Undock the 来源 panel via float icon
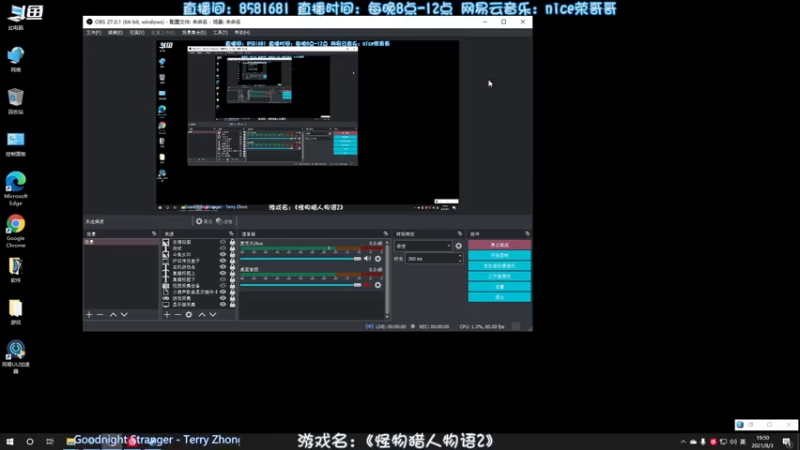This screenshot has width=800, height=450. coord(231,234)
